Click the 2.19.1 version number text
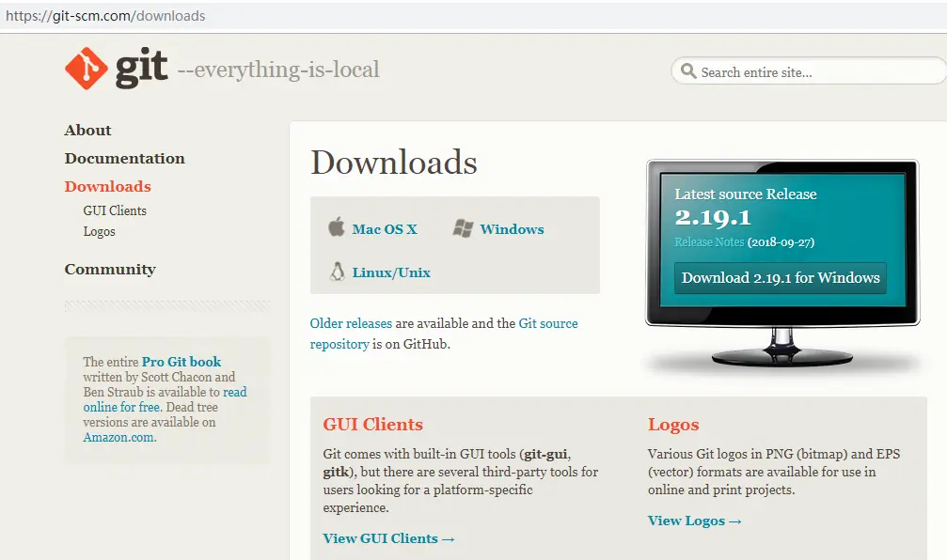This screenshot has height=560, width=947. [x=713, y=217]
